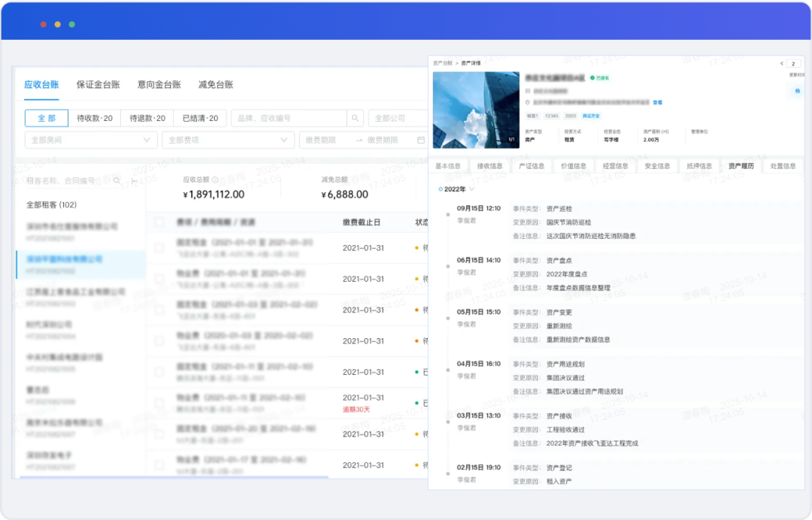
Task: Click the 品牌、应收编号 search input
Action: point(288,119)
